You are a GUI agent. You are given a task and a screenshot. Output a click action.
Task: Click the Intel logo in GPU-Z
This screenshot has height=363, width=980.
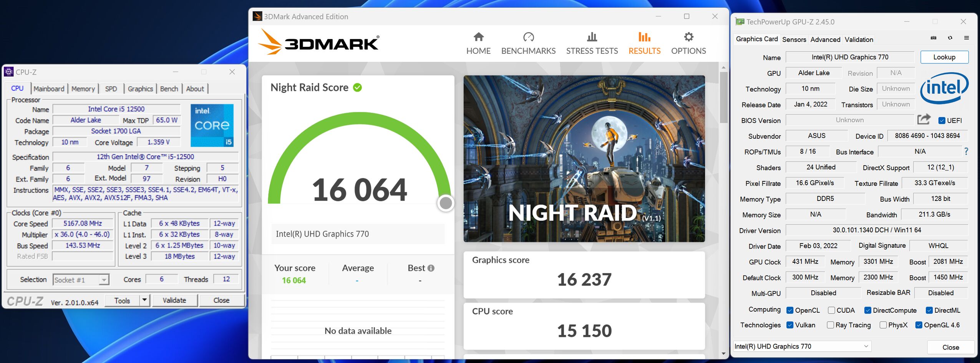944,88
